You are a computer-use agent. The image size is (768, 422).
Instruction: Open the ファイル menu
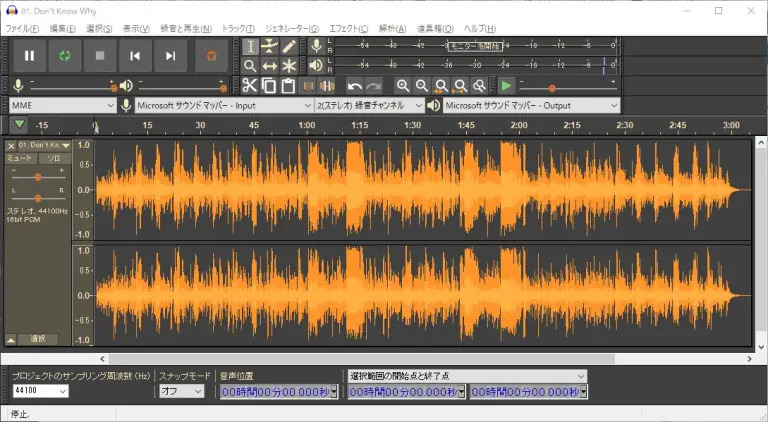22,28
